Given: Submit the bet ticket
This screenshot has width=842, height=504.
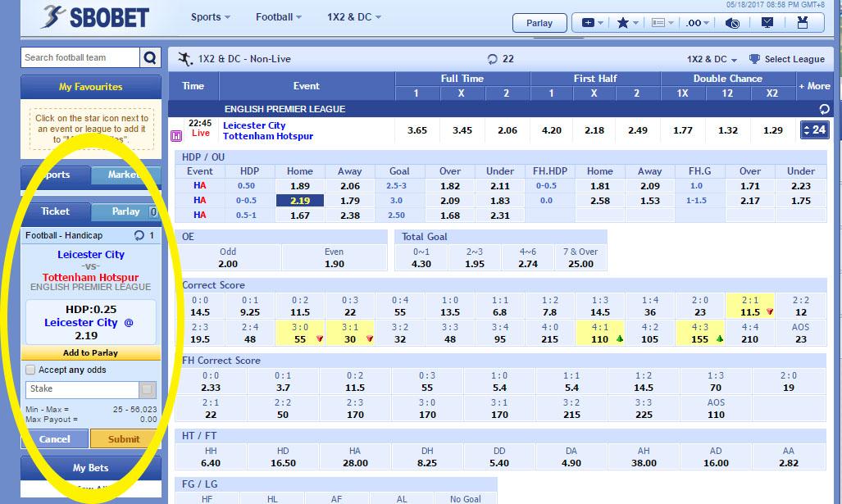Looking at the screenshot, I should coord(124,439).
